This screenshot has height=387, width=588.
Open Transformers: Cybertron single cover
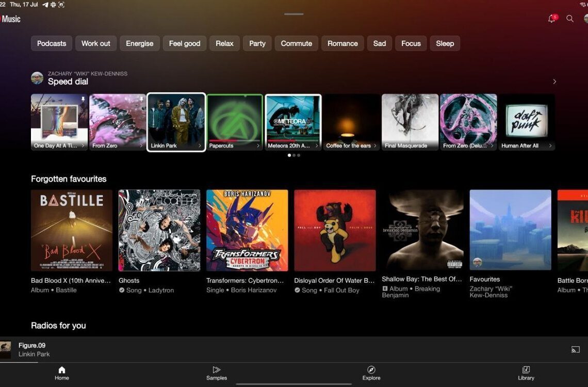coord(247,230)
